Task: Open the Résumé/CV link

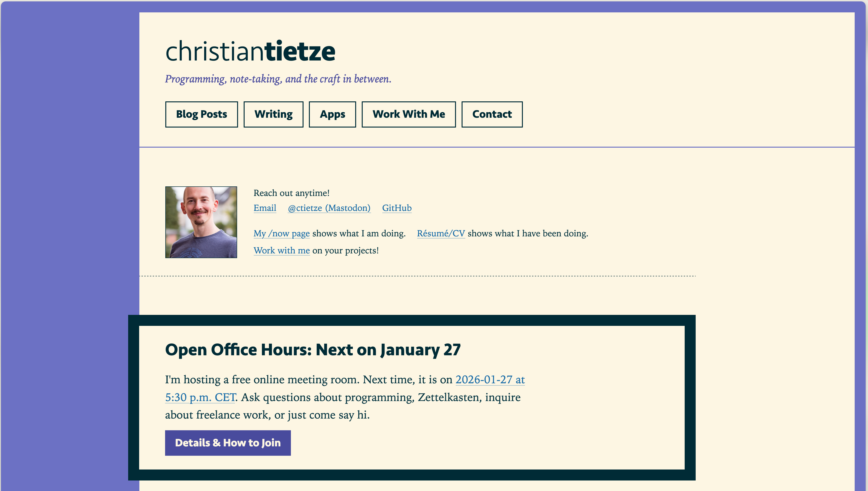Action: 441,234
